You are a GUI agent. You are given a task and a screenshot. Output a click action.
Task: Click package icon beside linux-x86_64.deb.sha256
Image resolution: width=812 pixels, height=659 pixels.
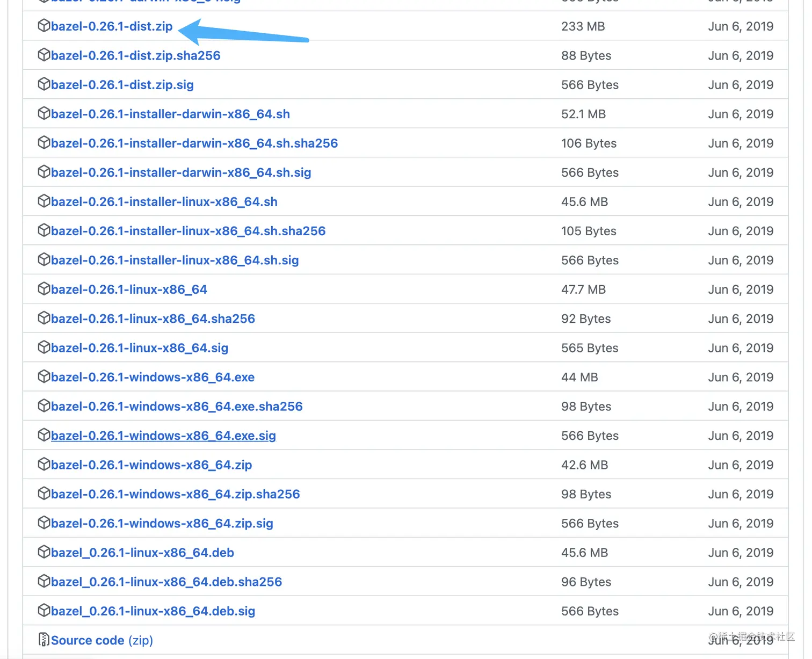pos(44,582)
